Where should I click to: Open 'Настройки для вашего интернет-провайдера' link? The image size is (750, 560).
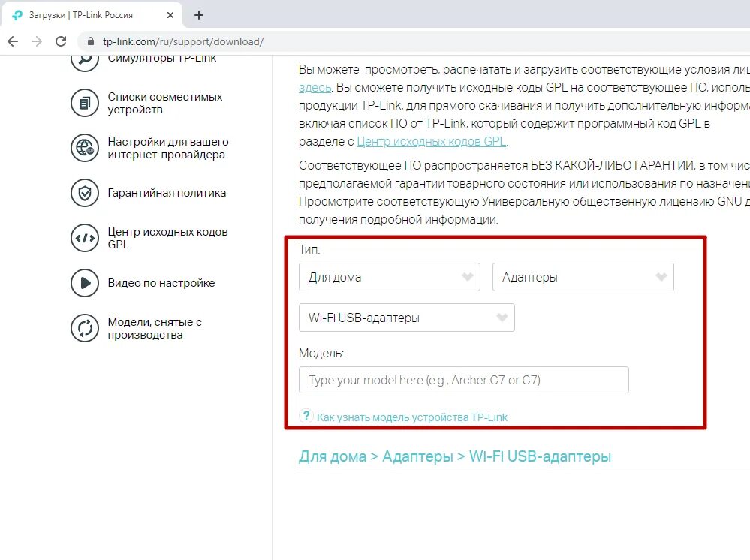(x=168, y=148)
